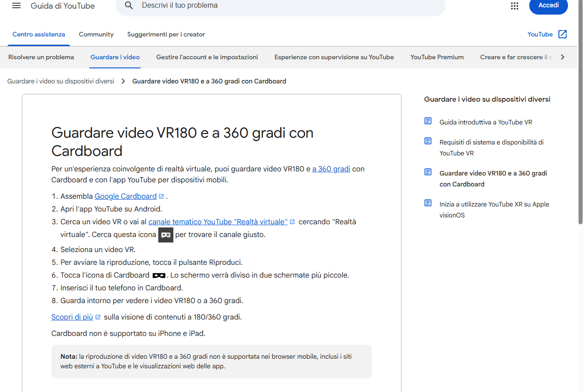Click the search magnifier icon
This screenshot has height=392, width=584.
point(129,5)
